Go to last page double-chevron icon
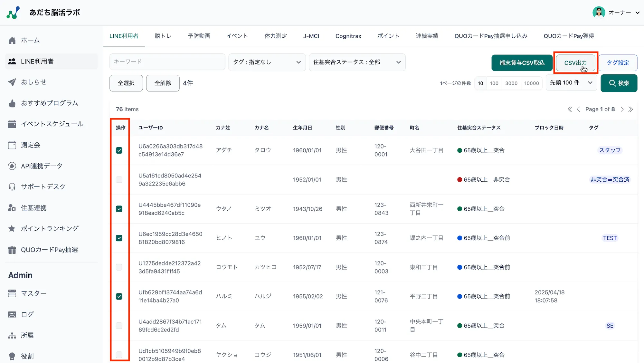644x363 pixels. 630,110
